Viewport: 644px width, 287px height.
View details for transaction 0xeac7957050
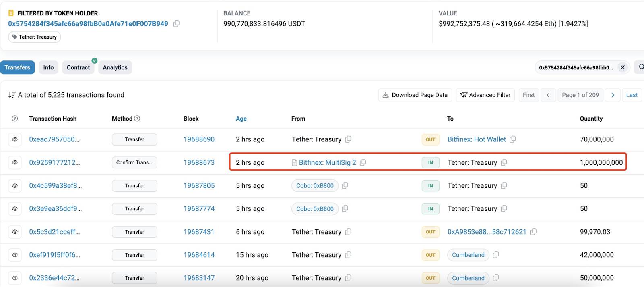[15, 139]
